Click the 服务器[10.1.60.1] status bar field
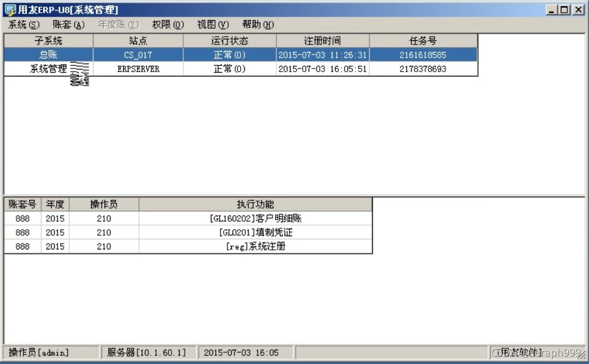Screen dimensions: 589x364 pyautogui.click(x=149, y=353)
